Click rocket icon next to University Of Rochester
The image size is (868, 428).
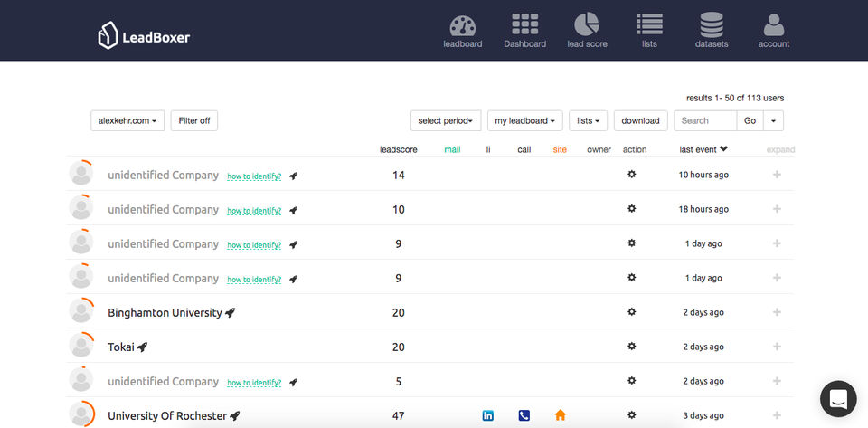click(235, 416)
